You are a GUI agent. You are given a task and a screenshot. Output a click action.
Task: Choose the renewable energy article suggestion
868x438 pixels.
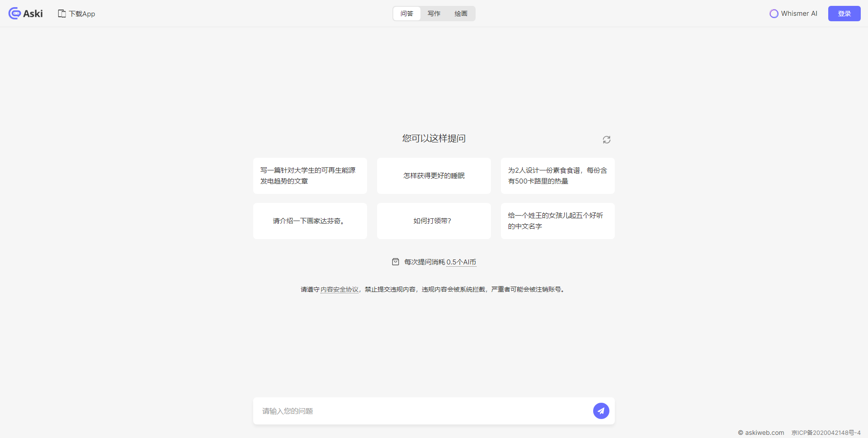(310, 176)
